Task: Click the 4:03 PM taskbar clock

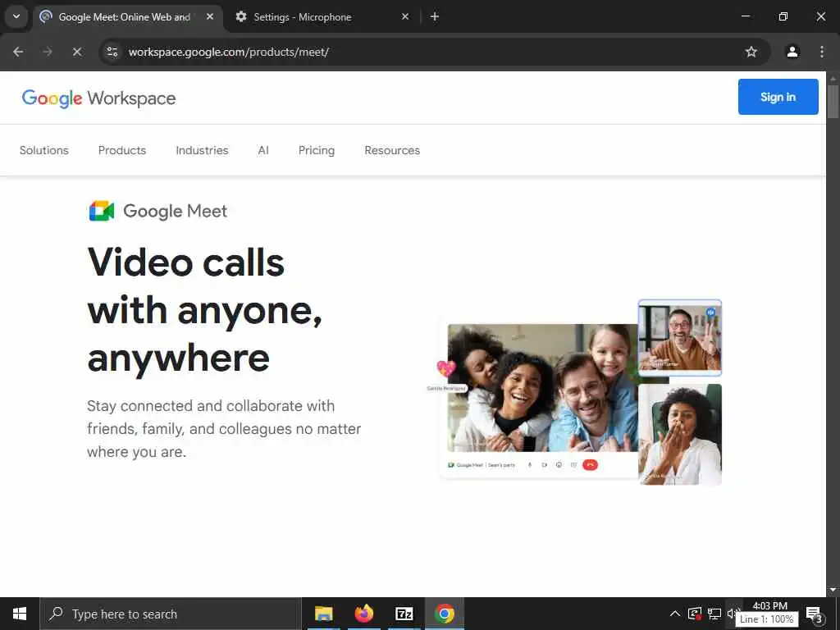Action: [x=769, y=606]
